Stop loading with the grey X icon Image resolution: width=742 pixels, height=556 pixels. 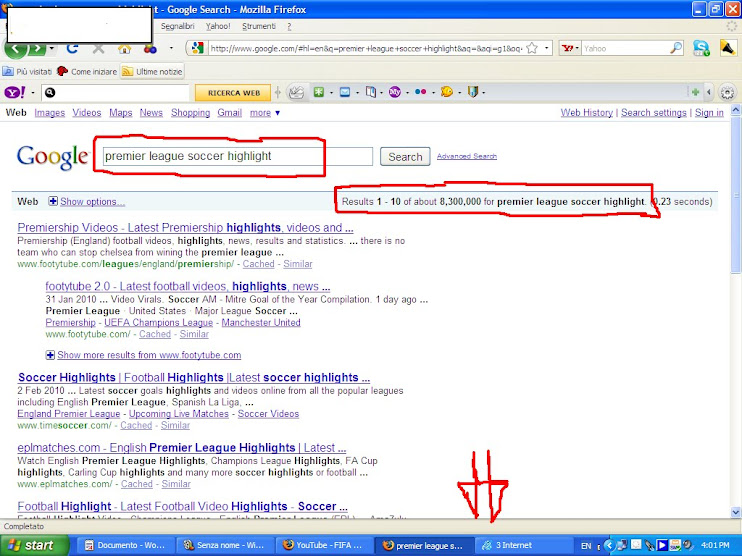point(98,48)
